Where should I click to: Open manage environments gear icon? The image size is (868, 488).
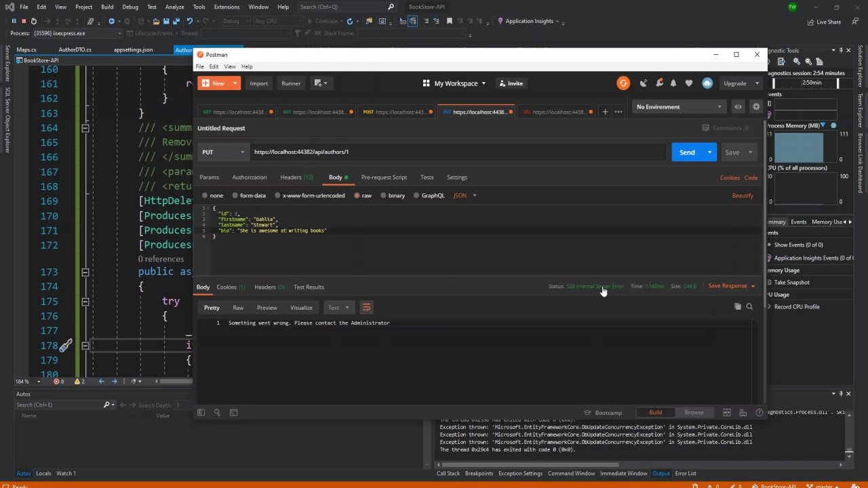(x=756, y=107)
